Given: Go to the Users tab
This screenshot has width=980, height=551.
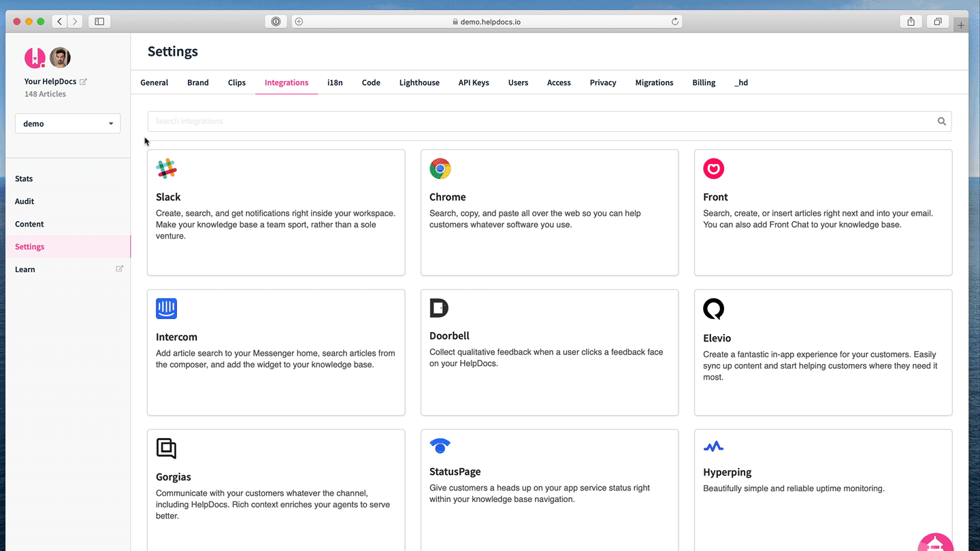Looking at the screenshot, I should (x=518, y=82).
